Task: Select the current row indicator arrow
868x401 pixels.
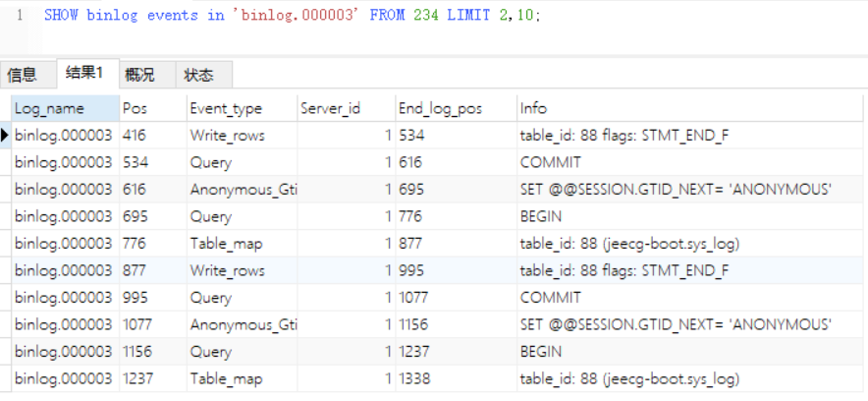Action: (5, 135)
